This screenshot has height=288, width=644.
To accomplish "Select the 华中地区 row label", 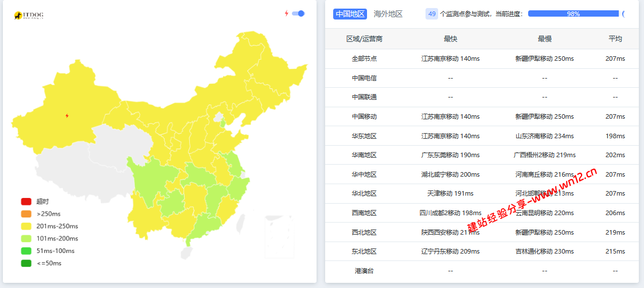I will coord(364,174).
